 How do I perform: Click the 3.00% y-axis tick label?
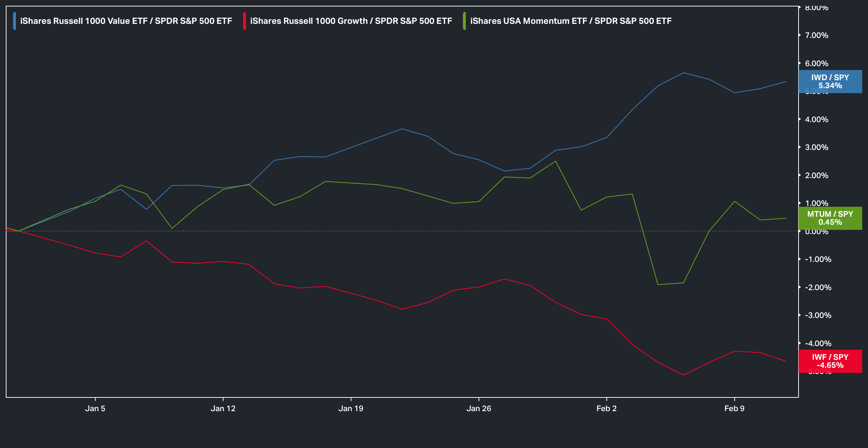coord(817,147)
